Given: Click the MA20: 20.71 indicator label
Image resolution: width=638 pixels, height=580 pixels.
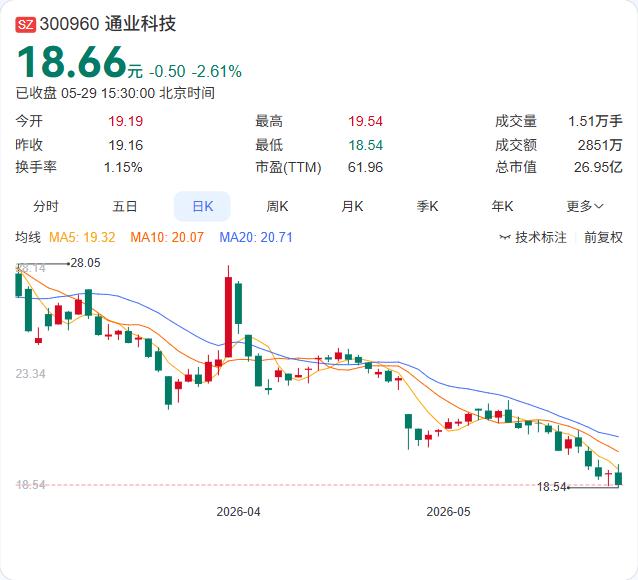Looking at the screenshot, I should pyautogui.click(x=256, y=237).
